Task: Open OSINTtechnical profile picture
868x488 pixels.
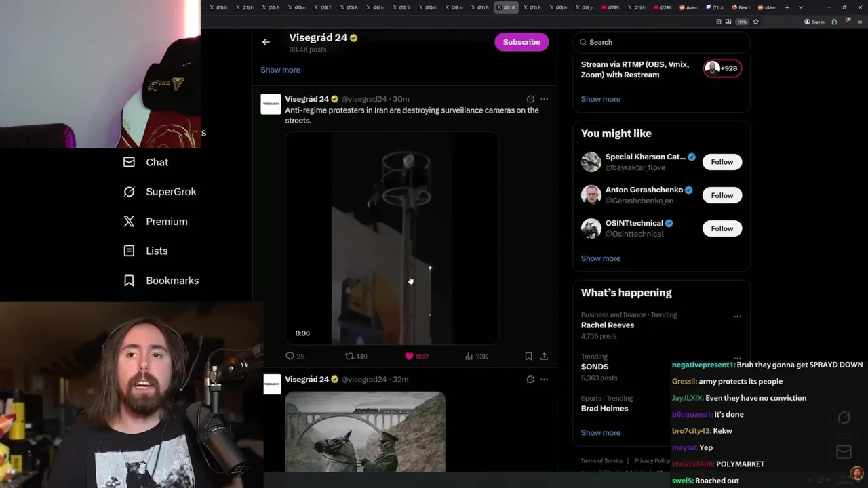Action: point(591,228)
